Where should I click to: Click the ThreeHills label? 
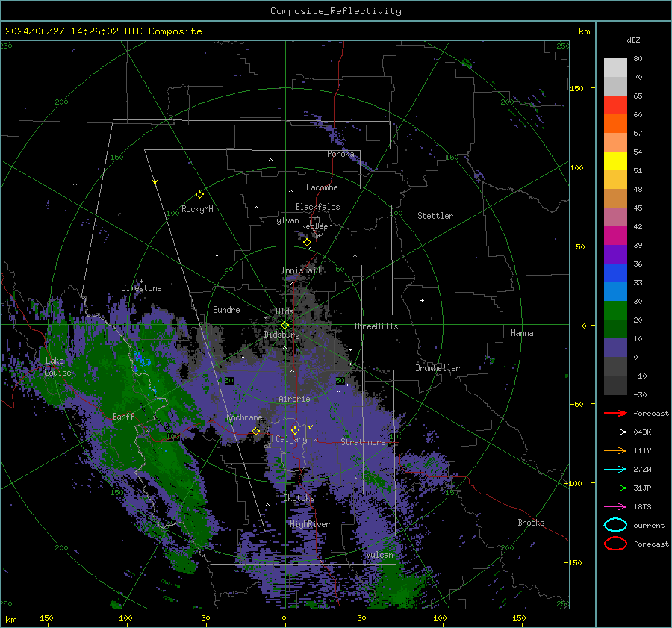(376, 326)
